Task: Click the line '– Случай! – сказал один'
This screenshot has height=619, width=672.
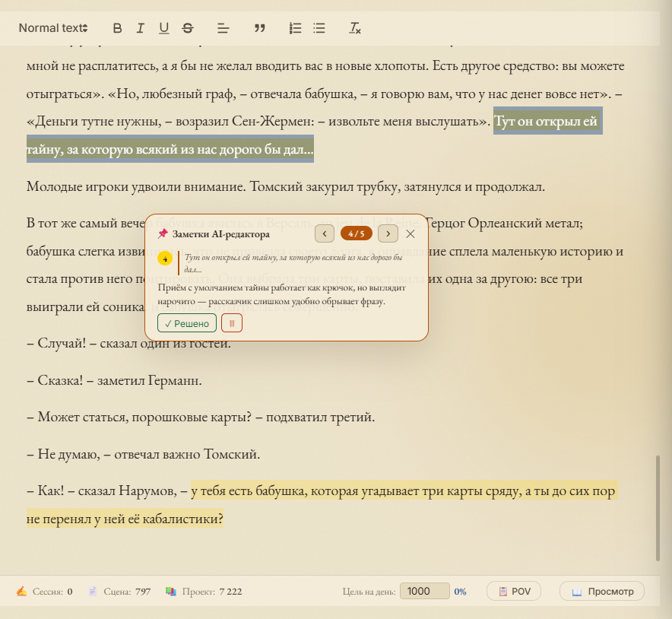Action: (128, 343)
